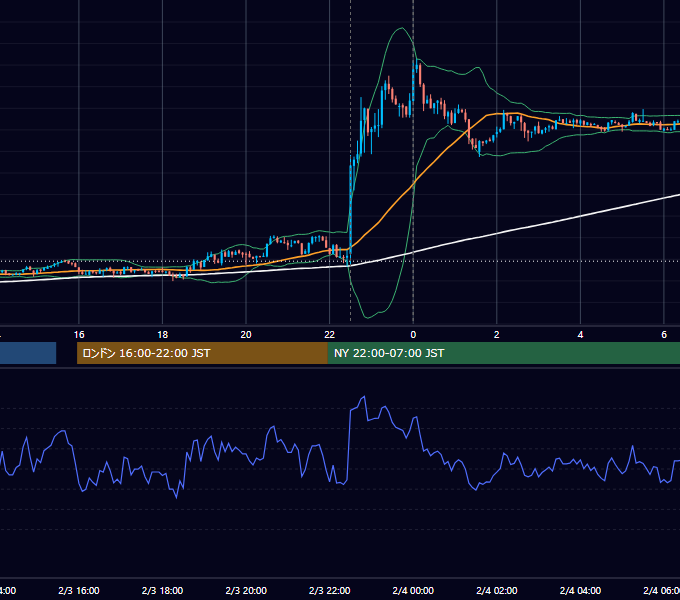
Task: Click the 2/4 04:00 date label
Action: (x=580, y=590)
